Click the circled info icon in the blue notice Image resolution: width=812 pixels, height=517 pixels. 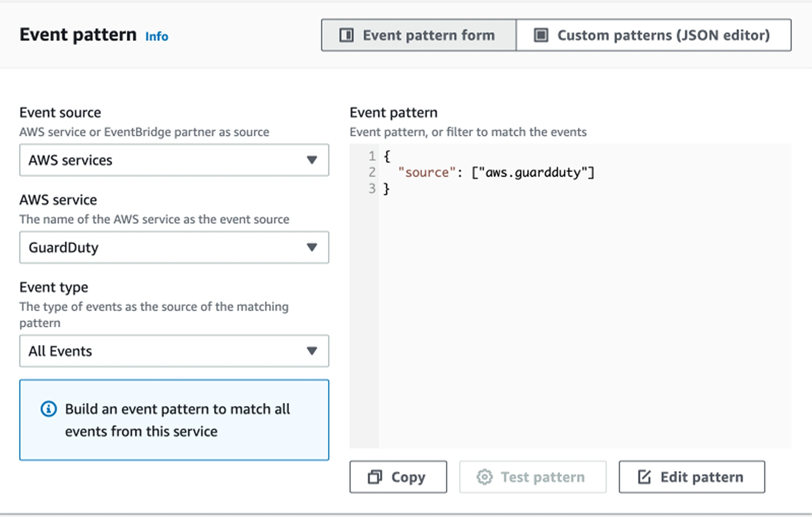tap(48, 409)
